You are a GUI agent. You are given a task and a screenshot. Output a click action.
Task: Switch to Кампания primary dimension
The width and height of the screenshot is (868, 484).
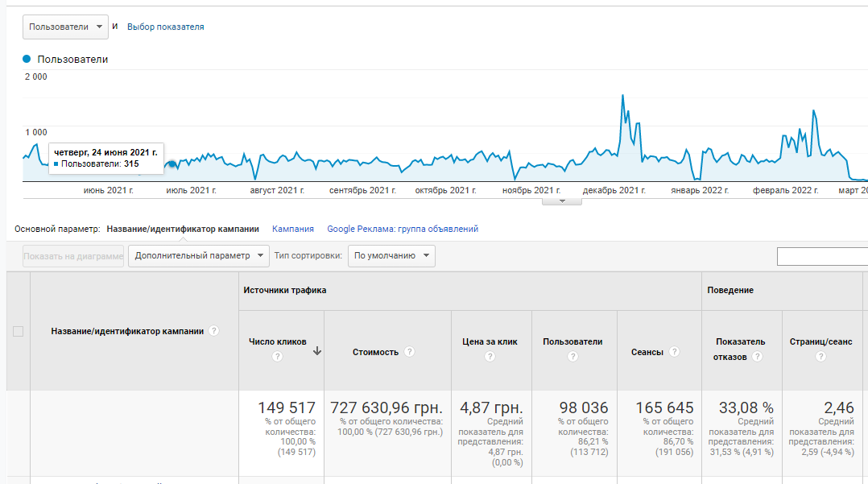click(x=293, y=229)
